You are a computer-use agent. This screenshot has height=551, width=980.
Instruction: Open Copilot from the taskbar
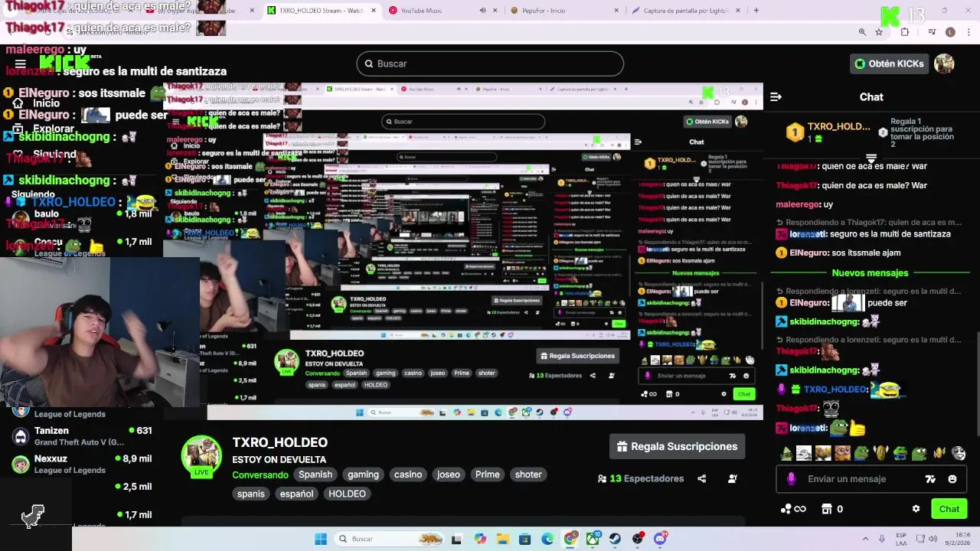tap(480, 539)
